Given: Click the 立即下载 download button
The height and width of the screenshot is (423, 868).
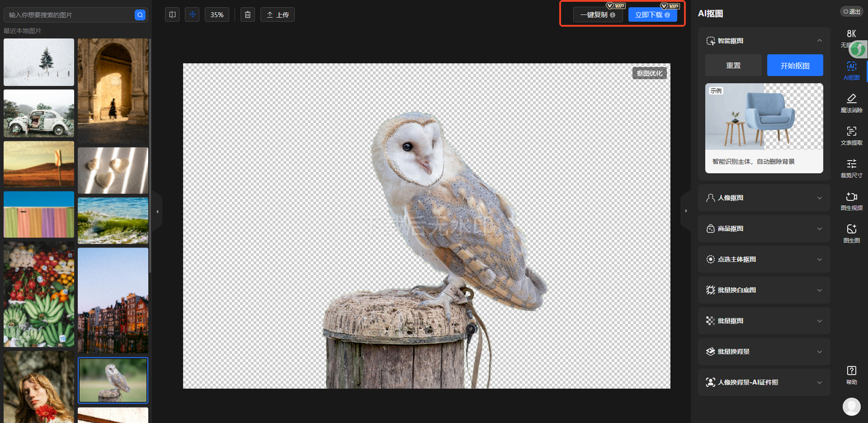Looking at the screenshot, I should pyautogui.click(x=652, y=14).
